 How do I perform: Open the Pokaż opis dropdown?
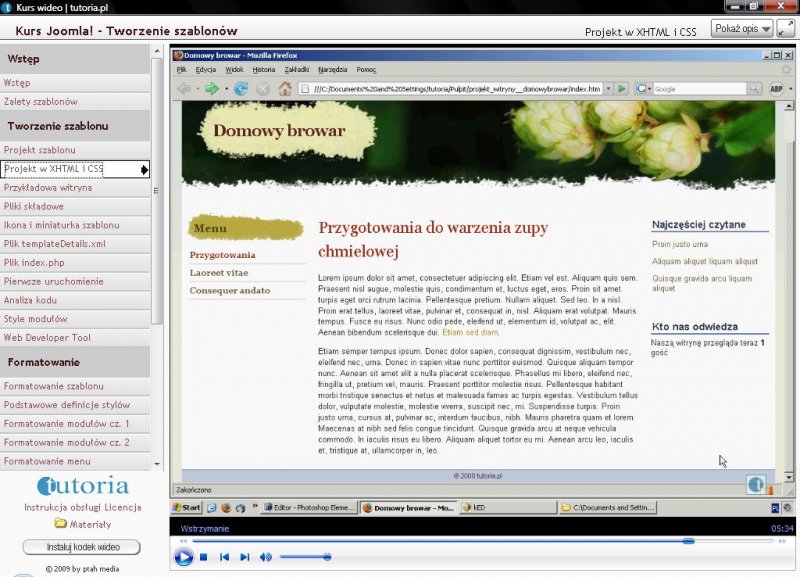742,29
